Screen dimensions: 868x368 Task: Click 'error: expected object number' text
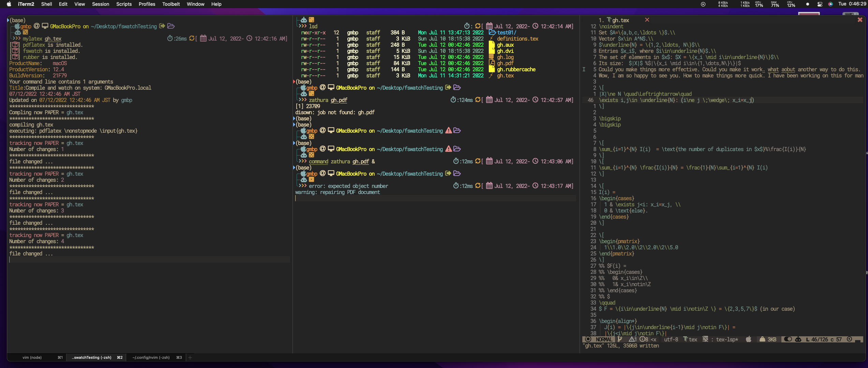pyautogui.click(x=348, y=186)
